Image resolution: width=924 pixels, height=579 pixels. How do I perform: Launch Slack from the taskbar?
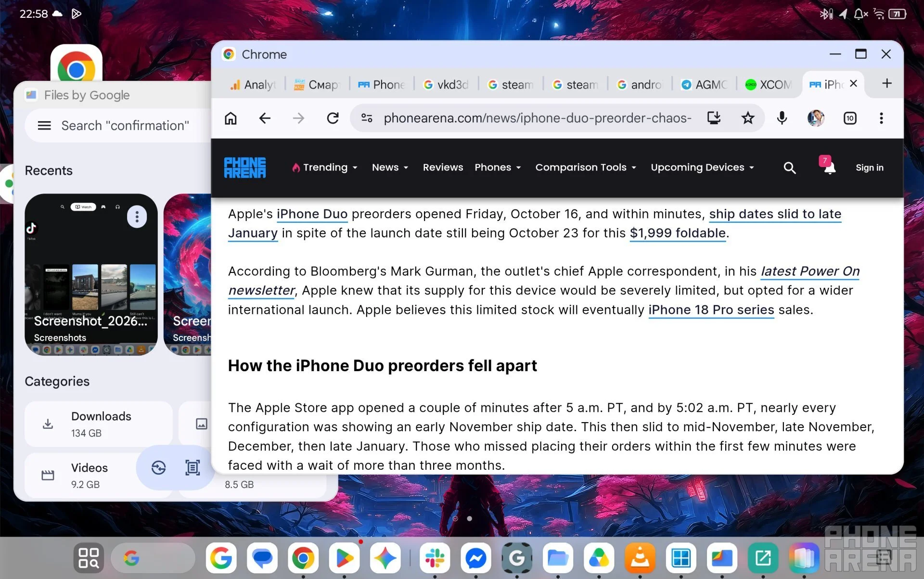[435, 558]
